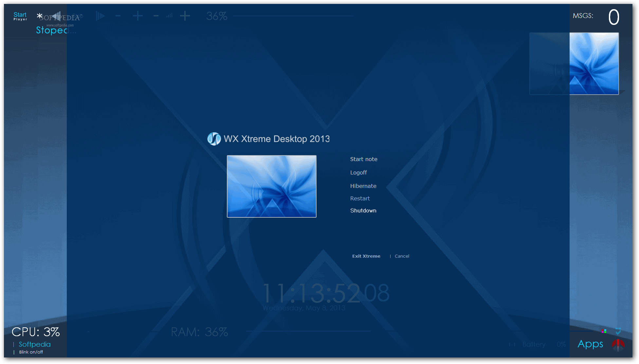Click the MSGS counter showing 0
The width and height of the screenshot is (639, 364).
click(614, 17)
